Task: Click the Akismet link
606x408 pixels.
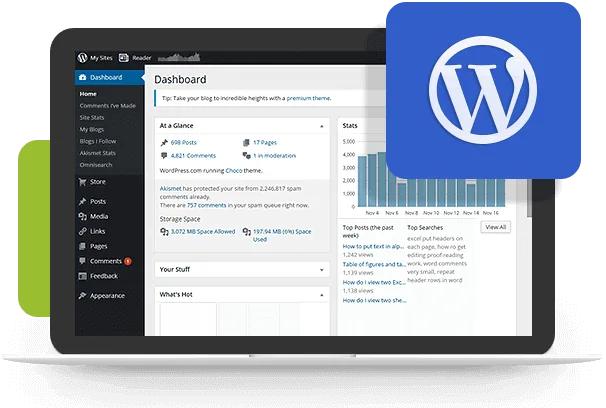Action: [170, 189]
